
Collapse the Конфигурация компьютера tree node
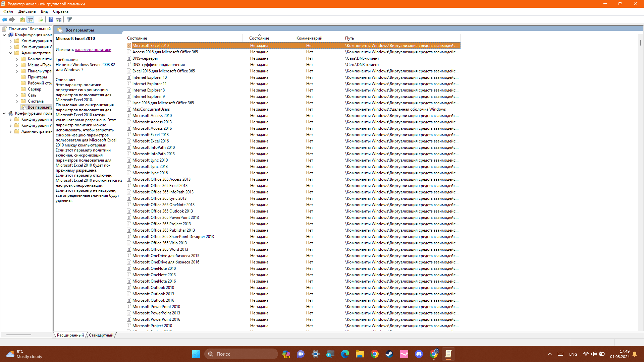coord(4,35)
